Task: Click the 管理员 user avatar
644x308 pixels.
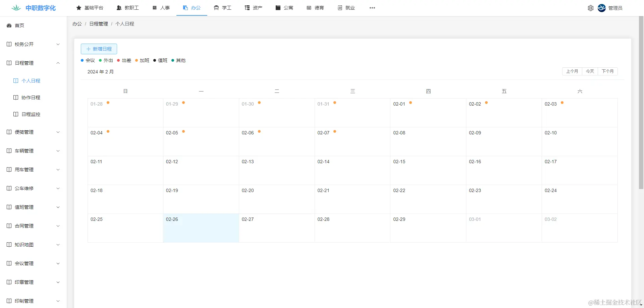Action: (602, 8)
